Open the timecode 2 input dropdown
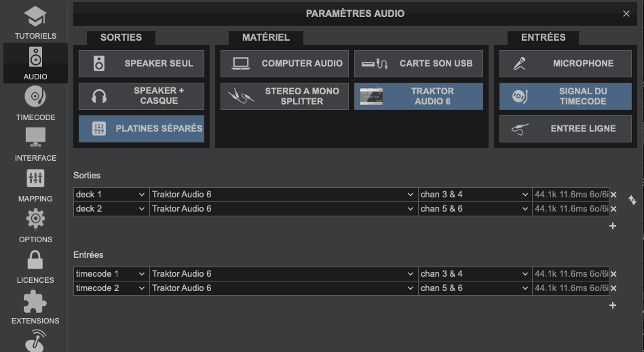Viewport: 644px width, 352px height. pyautogui.click(x=111, y=288)
